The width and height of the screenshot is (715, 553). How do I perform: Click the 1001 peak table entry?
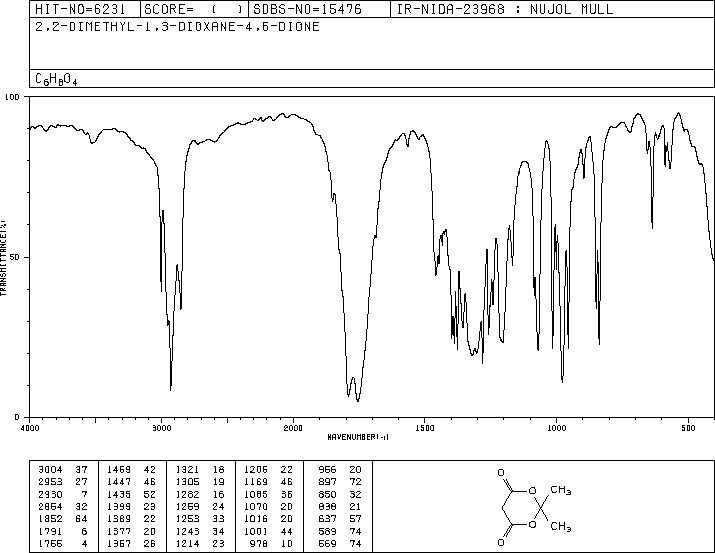point(268,531)
